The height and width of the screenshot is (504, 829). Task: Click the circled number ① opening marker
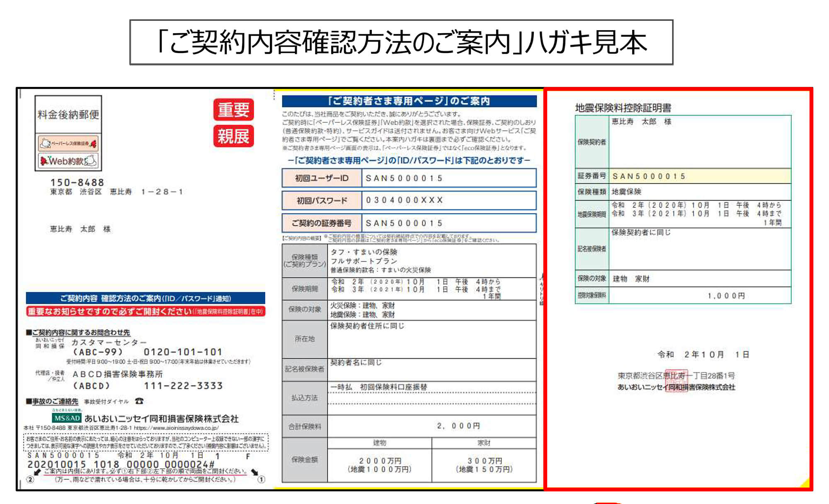(261, 480)
